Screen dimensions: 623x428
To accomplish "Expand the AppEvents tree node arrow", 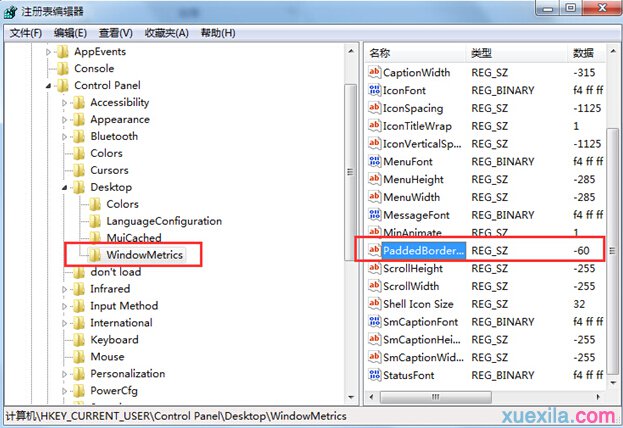I will tap(48, 52).
